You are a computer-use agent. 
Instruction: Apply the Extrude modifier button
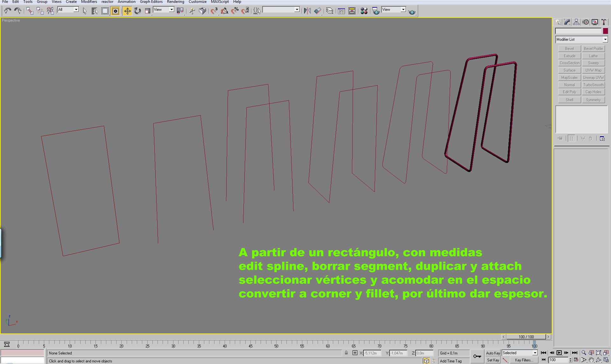[569, 56]
